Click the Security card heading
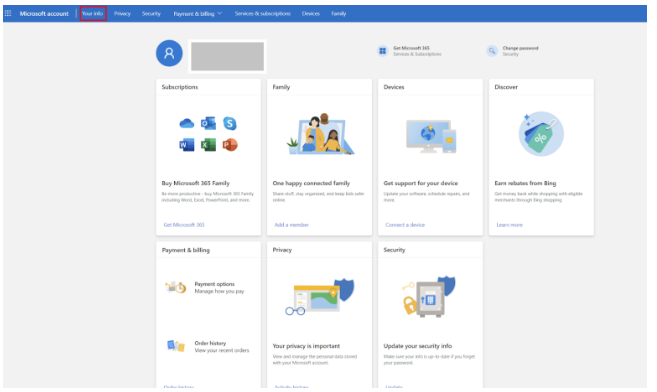 (x=394, y=250)
